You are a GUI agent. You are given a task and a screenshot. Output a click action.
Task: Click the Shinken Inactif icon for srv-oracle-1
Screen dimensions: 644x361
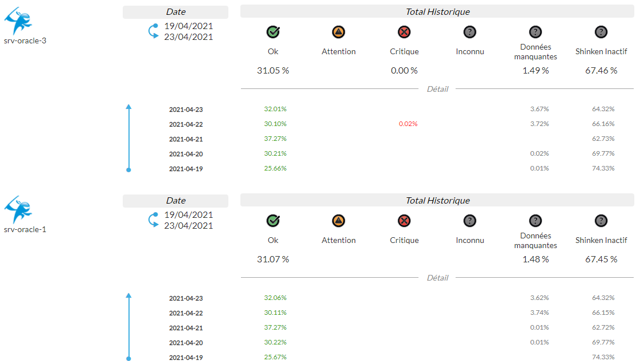pos(601,221)
